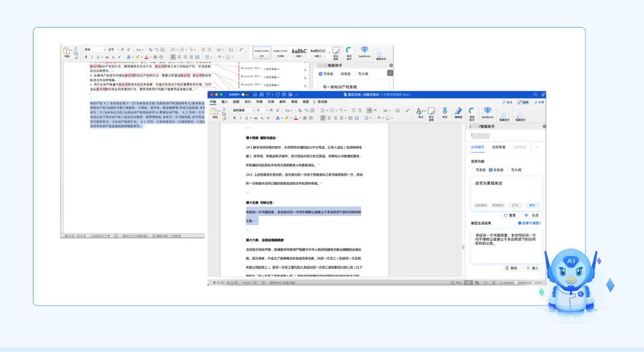This screenshot has height=352, width=644.
Task: Open the 视图 ribbon tab
Action: (x=306, y=102)
